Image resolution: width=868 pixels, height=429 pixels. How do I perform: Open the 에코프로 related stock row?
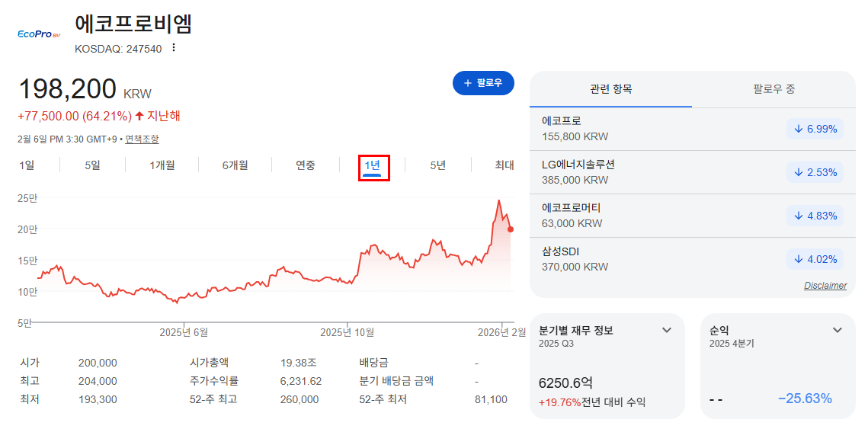[693, 129]
